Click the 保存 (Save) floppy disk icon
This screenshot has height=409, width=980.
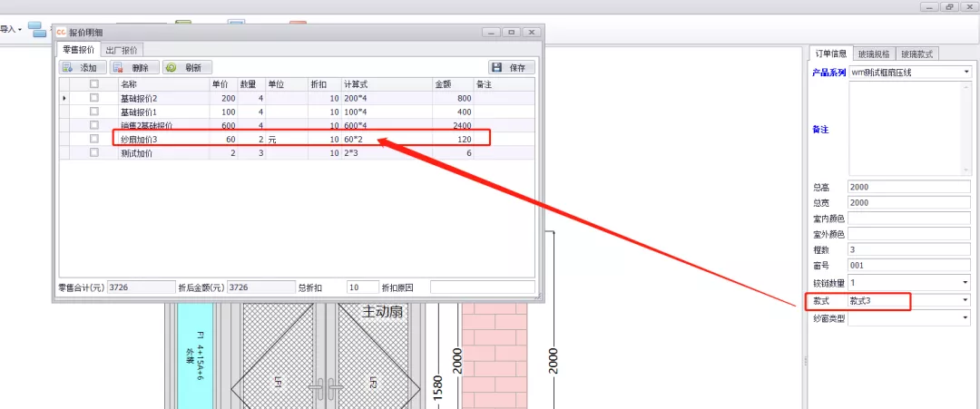(x=497, y=67)
